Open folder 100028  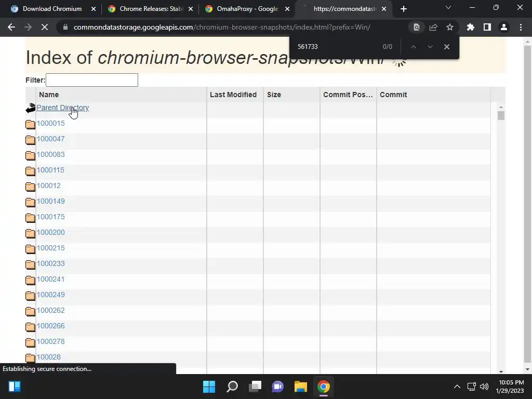point(48,357)
